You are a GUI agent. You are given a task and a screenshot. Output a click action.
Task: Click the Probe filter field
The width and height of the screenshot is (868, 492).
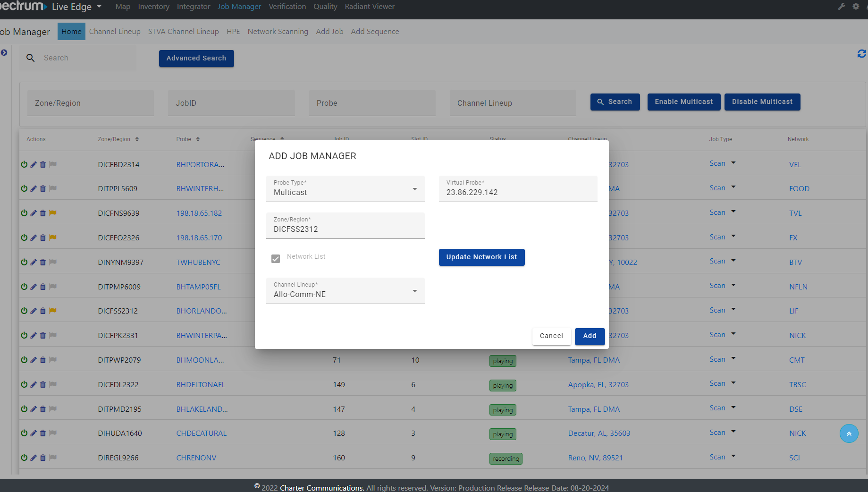(x=372, y=103)
